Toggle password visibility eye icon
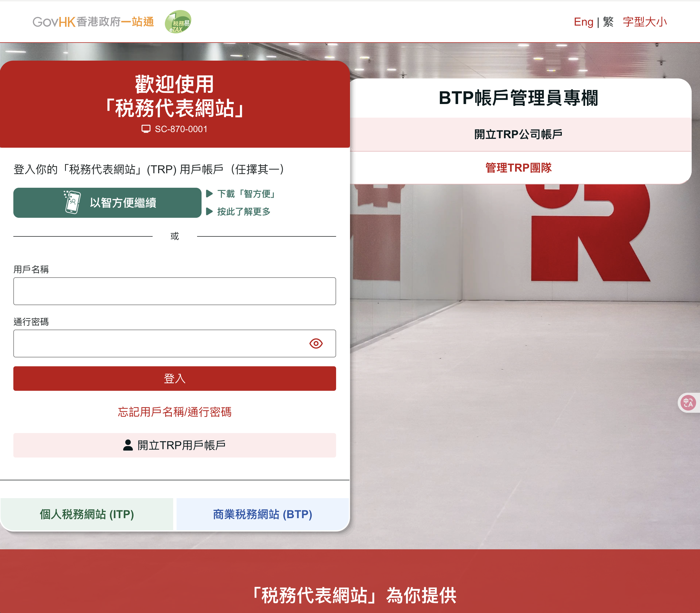Screen dimensions: 700x613 click(316, 343)
